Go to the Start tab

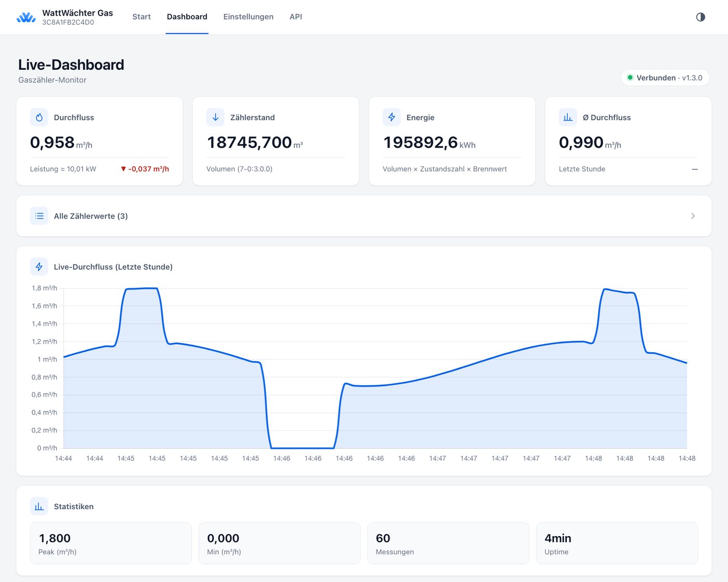[x=141, y=17]
